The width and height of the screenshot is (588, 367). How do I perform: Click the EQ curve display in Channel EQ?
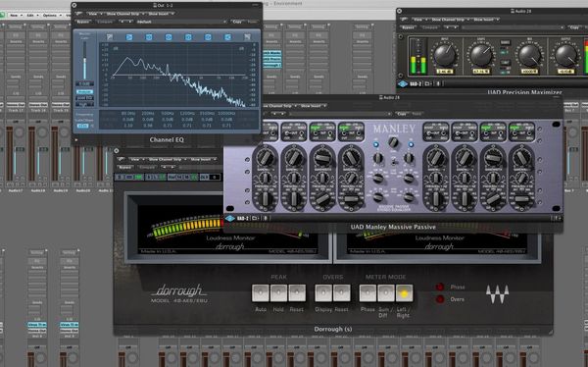pyautogui.click(x=179, y=76)
